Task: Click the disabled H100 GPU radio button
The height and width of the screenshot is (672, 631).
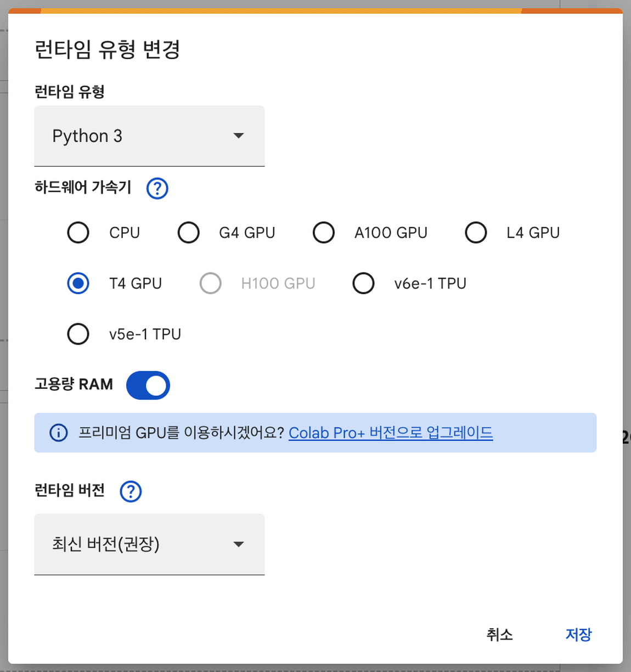Action: [210, 283]
